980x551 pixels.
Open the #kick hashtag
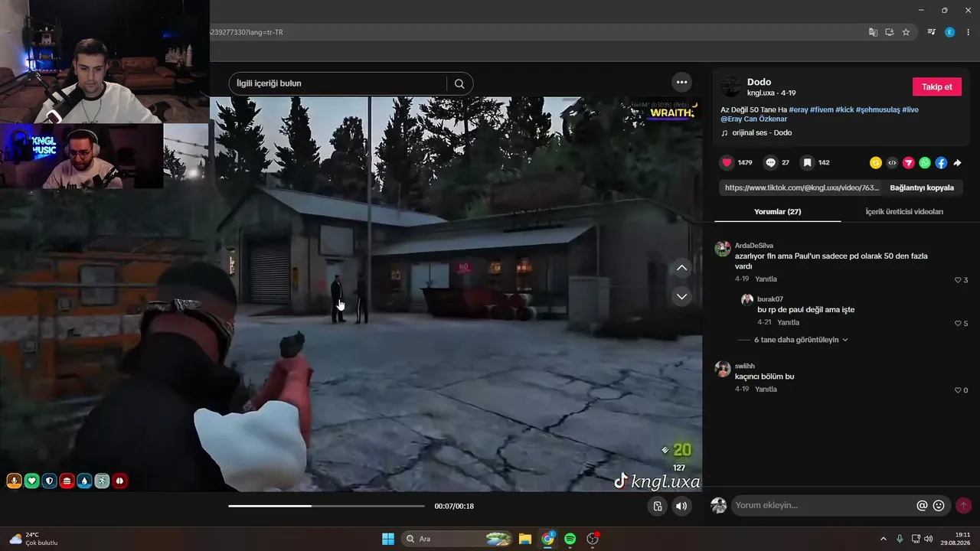(844, 110)
